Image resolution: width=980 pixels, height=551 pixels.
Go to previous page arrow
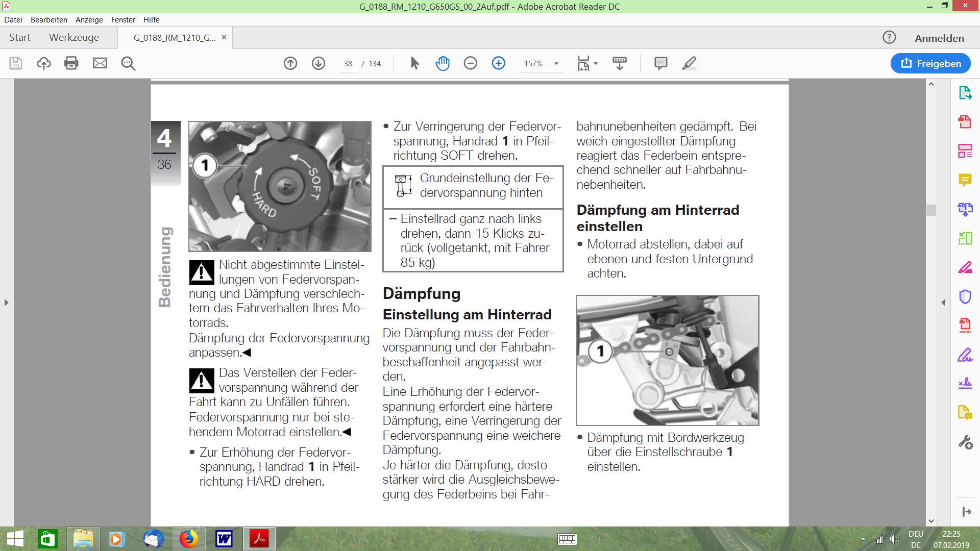click(290, 63)
